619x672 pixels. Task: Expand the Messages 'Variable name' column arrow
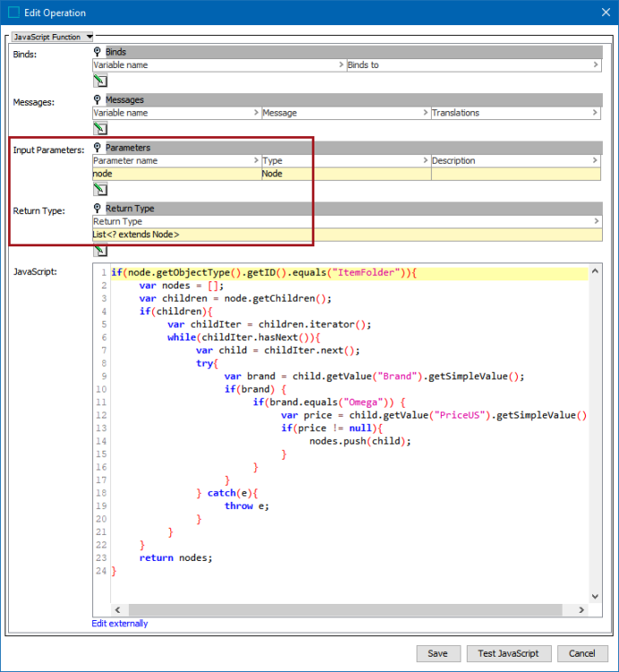tap(256, 113)
